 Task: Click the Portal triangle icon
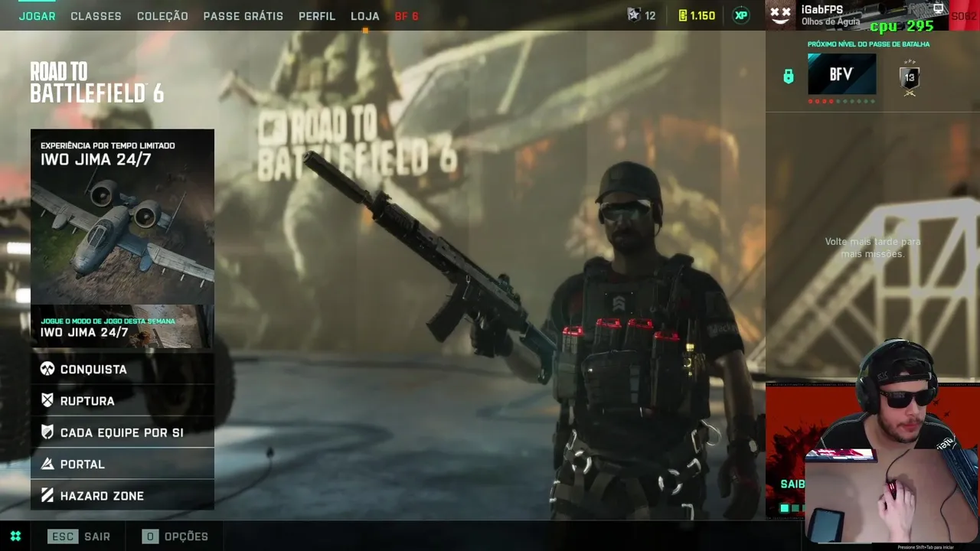(47, 464)
